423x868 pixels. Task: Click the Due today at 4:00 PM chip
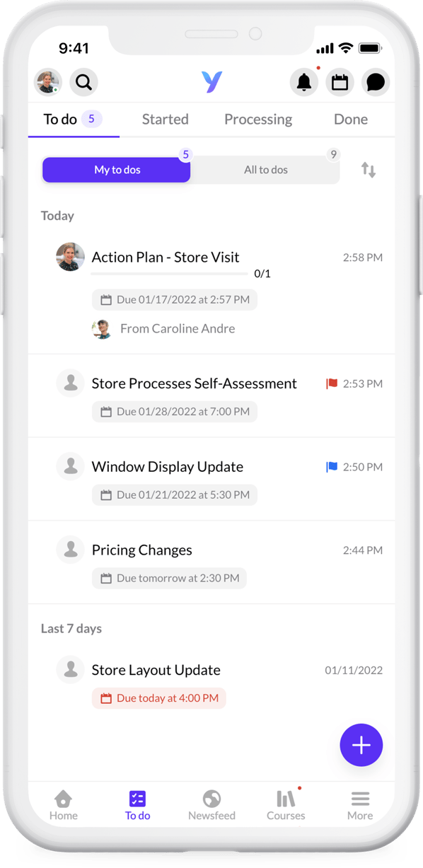pos(158,698)
